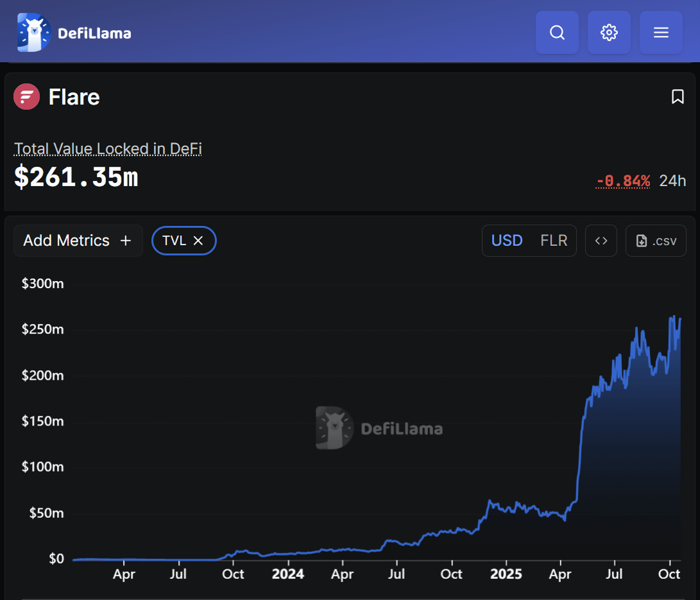700x600 pixels.
Task: Click the Flare heading text
Action: pos(74,97)
